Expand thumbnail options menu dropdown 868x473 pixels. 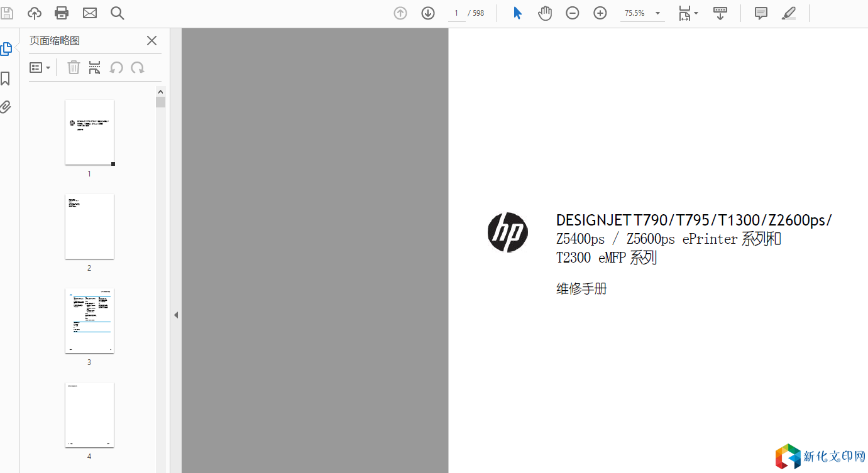(40, 68)
